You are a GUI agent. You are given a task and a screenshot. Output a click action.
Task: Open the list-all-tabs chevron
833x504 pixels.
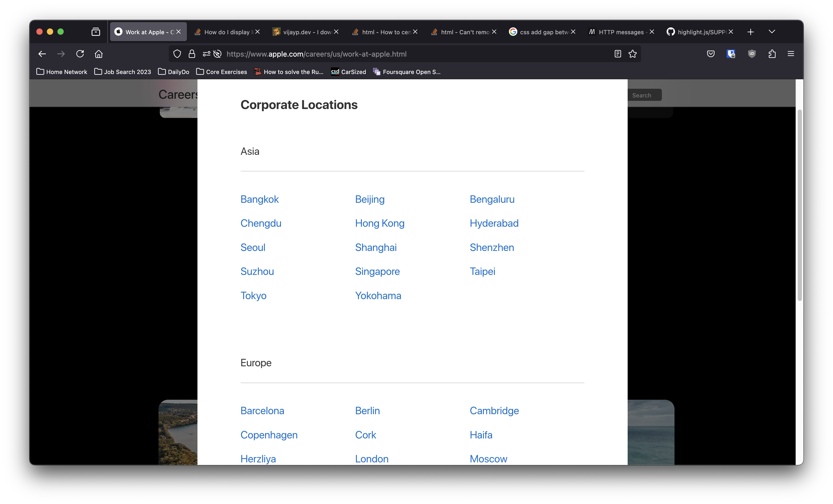coord(772,31)
